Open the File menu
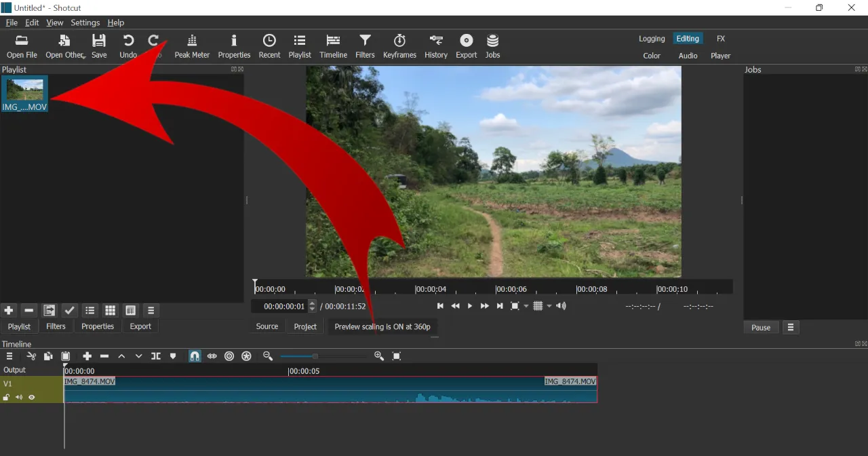 [x=12, y=22]
